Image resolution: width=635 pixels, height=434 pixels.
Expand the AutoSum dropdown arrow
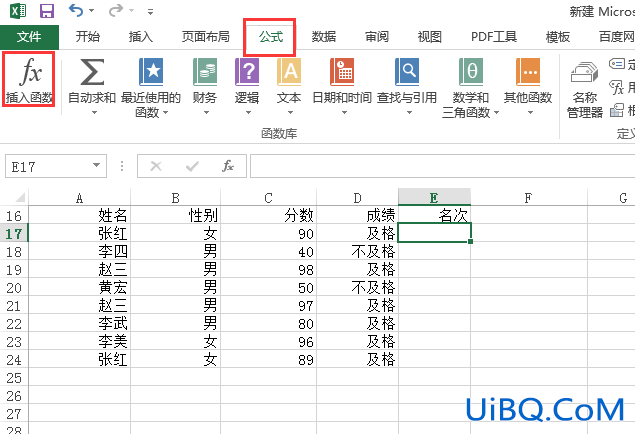point(94,113)
